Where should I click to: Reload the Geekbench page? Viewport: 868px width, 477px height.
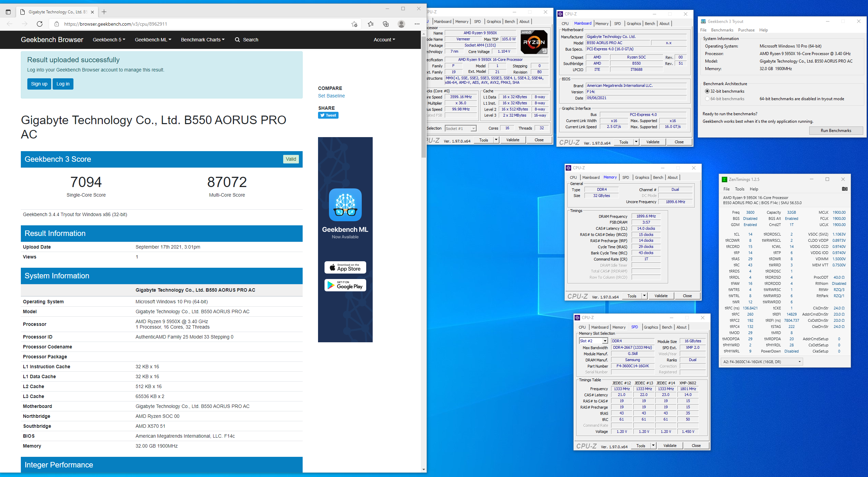point(40,24)
